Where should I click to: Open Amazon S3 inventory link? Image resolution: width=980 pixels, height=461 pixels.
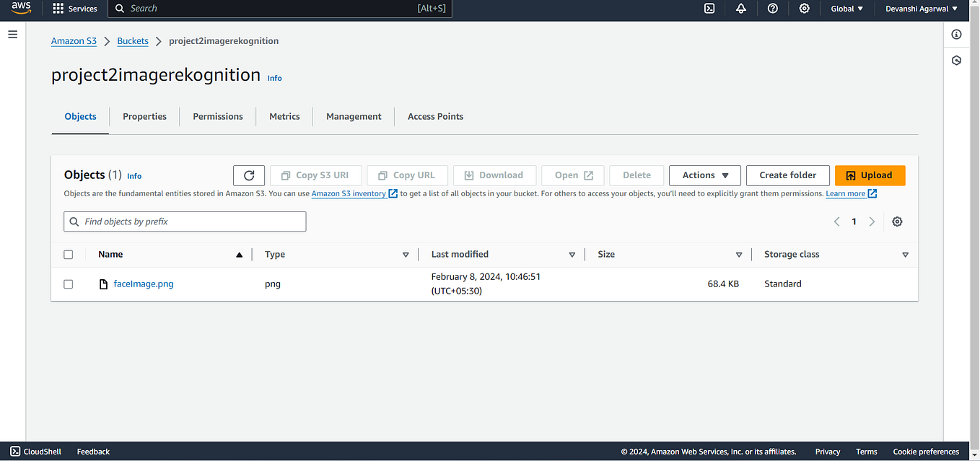[349, 193]
